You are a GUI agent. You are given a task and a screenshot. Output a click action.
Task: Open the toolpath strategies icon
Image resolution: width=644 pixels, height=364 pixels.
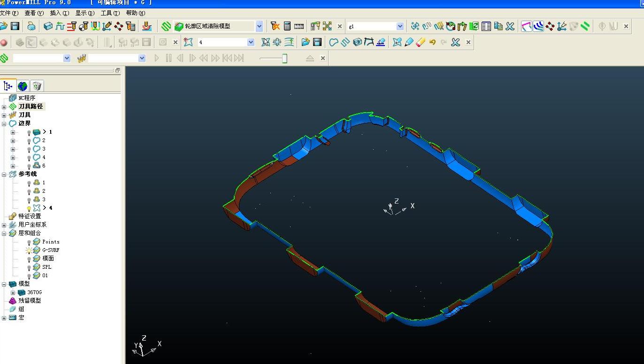click(166, 26)
